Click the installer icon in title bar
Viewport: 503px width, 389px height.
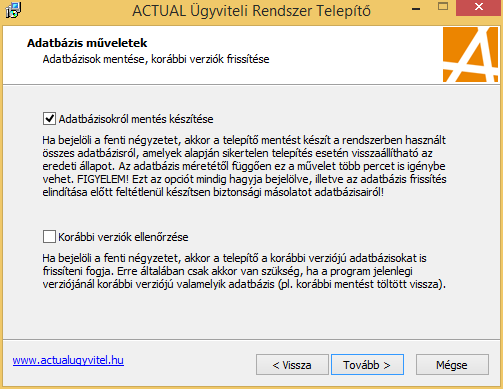coord(13,10)
